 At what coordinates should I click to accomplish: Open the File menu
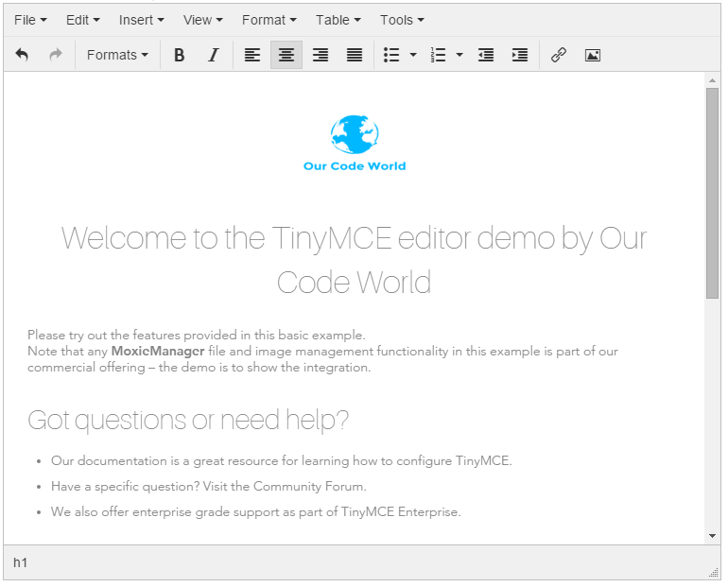pyautogui.click(x=30, y=20)
